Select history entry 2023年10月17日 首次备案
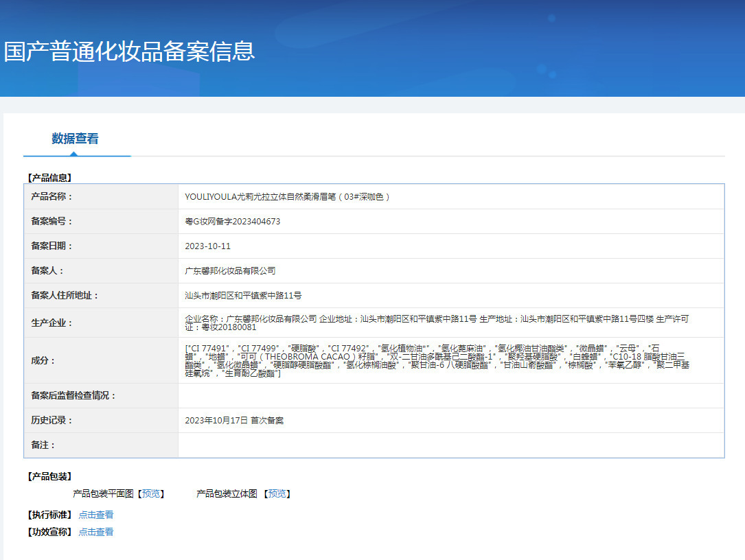The width and height of the screenshot is (745, 560). [x=234, y=421]
